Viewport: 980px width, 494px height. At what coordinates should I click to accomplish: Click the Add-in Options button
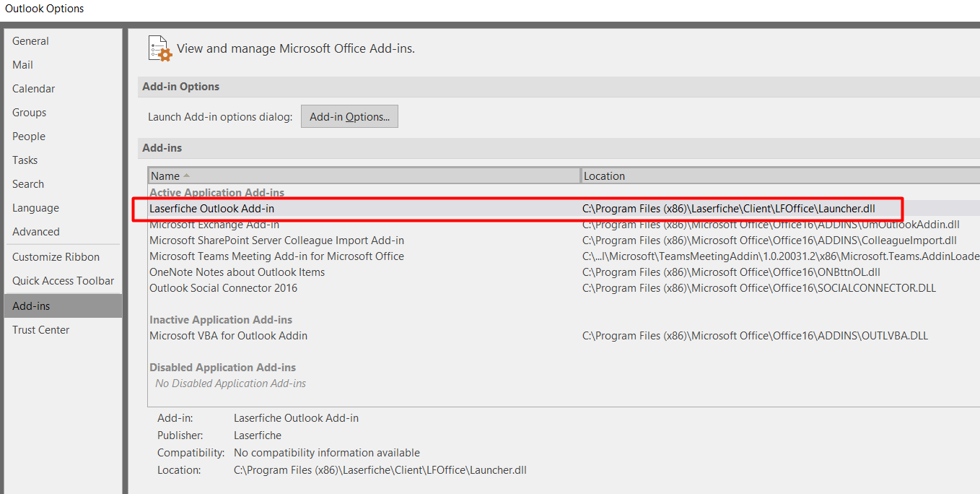tap(349, 116)
